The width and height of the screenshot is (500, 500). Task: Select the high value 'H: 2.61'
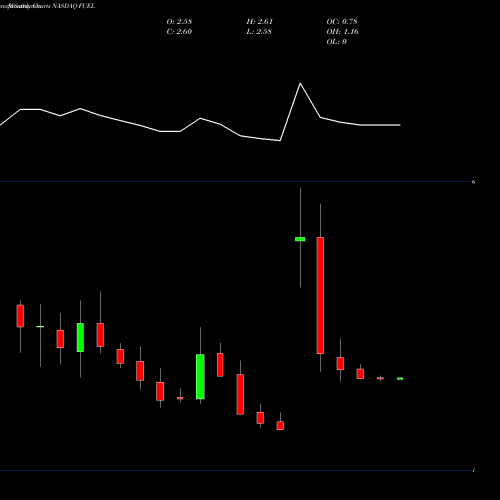(x=260, y=21)
